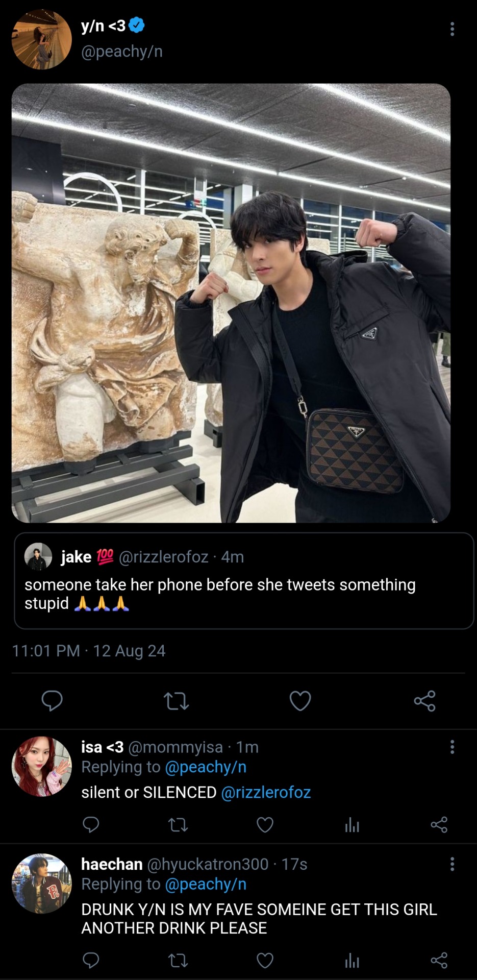Retweet isa's reply
The height and width of the screenshot is (980, 477).
pyautogui.click(x=178, y=824)
